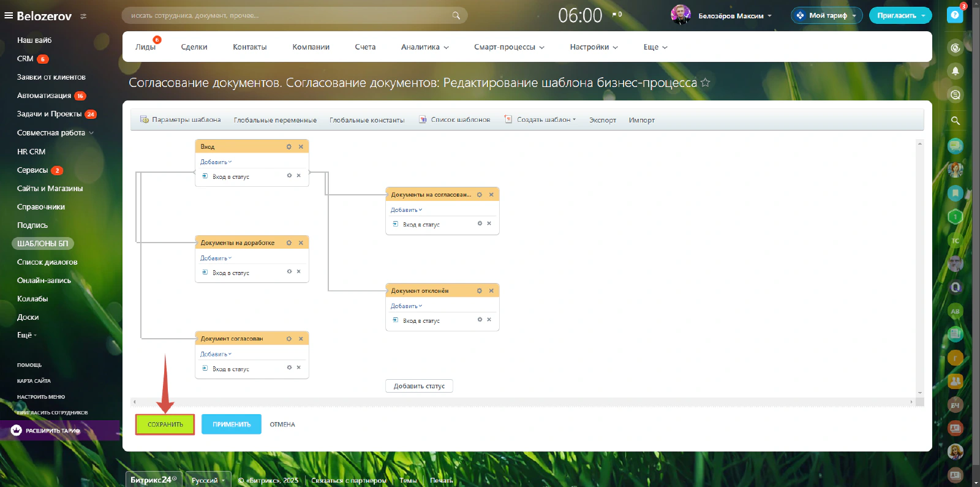Expand Добавить dropdown in Вход block

coord(216,162)
